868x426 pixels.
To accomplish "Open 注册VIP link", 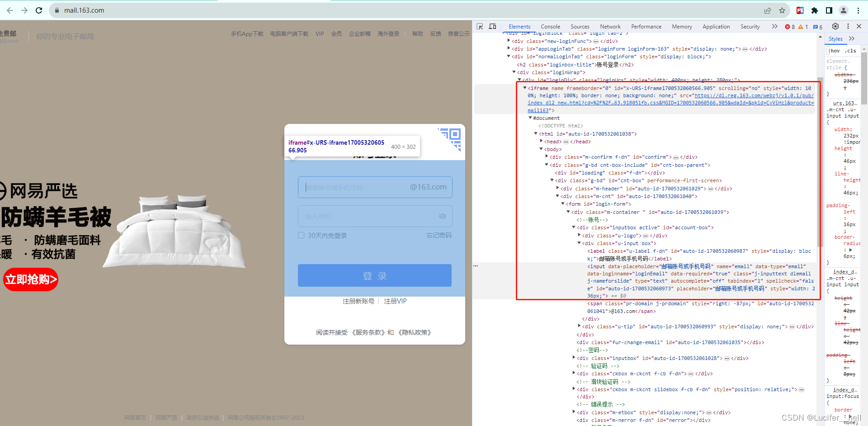I will [395, 301].
